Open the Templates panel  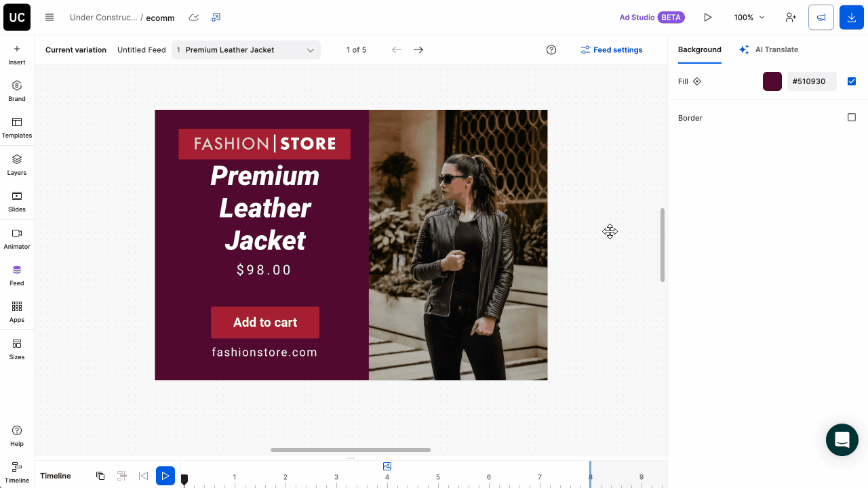pos(17,127)
